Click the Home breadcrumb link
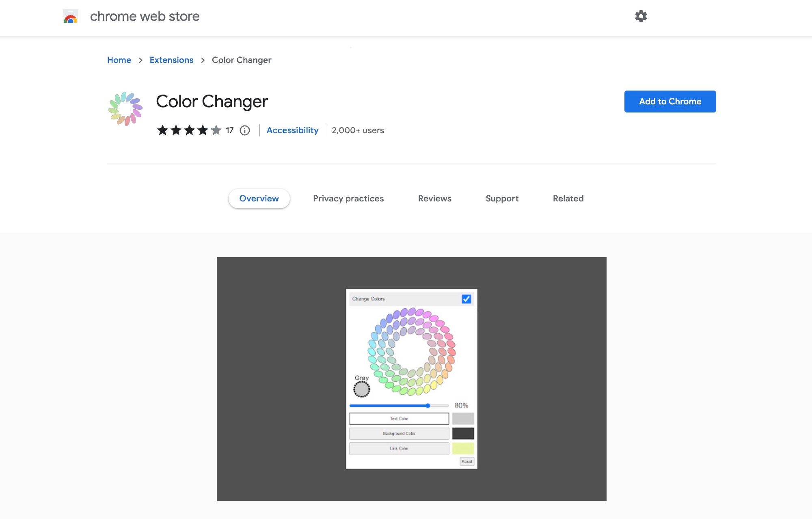The image size is (812, 519). (119, 60)
